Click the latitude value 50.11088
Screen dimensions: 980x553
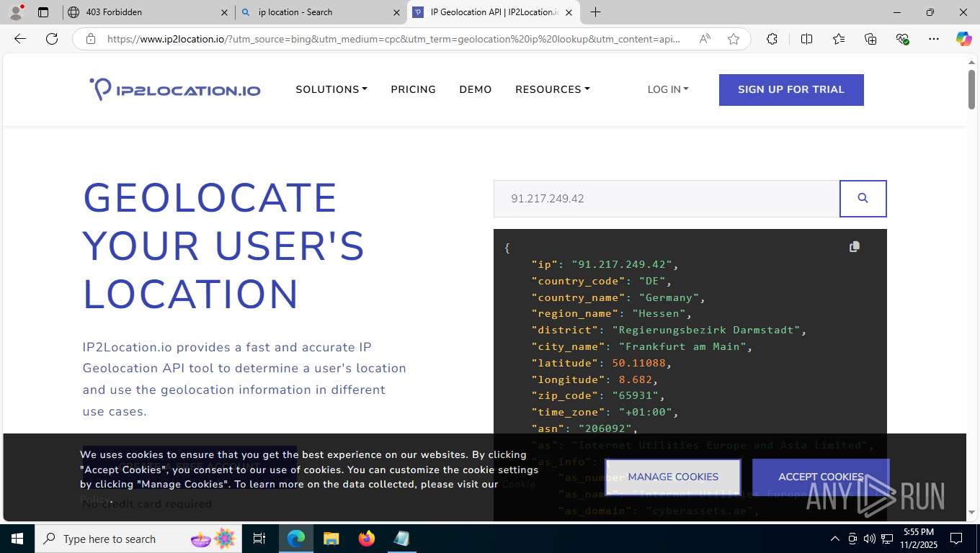coord(638,363)
